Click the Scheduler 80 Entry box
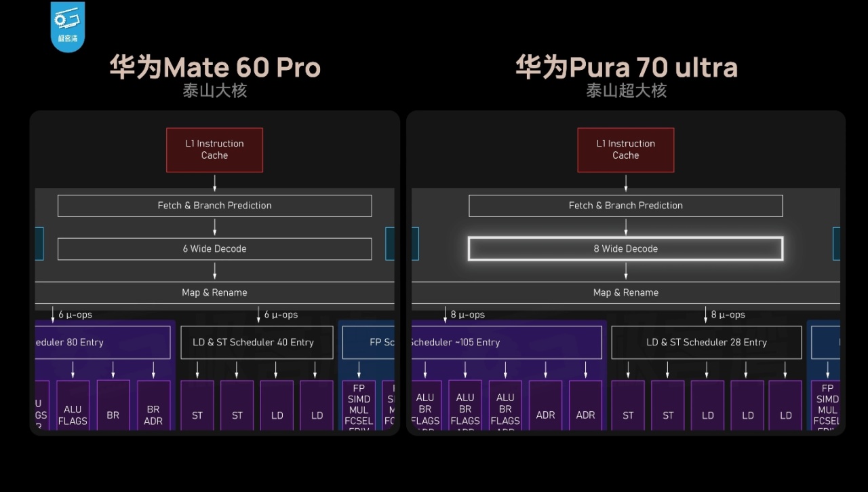The height and width of the screenshot is (492, 868). click(x=103, y=343)
